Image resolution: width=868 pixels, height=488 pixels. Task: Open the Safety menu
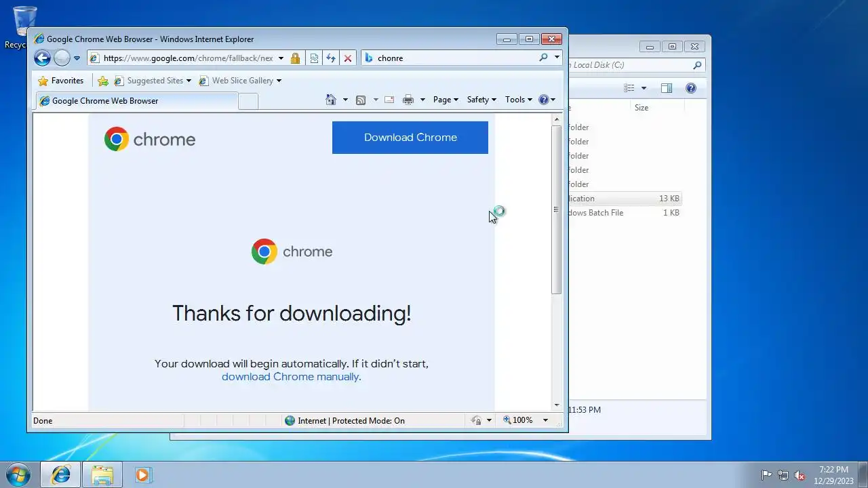coord(481,100)
